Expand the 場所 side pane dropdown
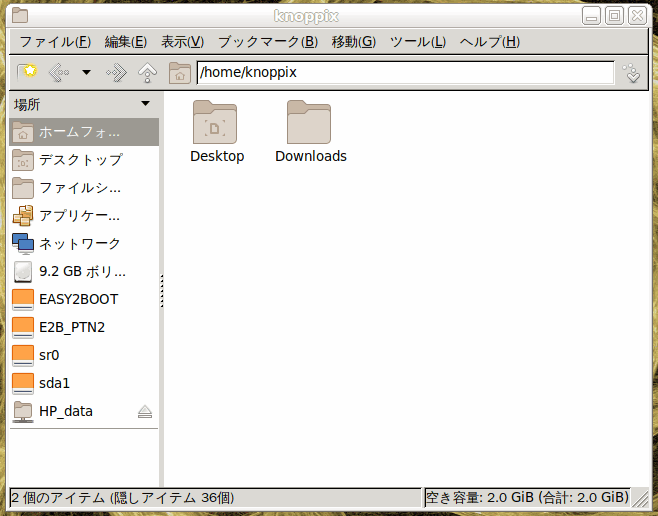The height and width of the screenshot is (516, 658). (x=145, y=104)
